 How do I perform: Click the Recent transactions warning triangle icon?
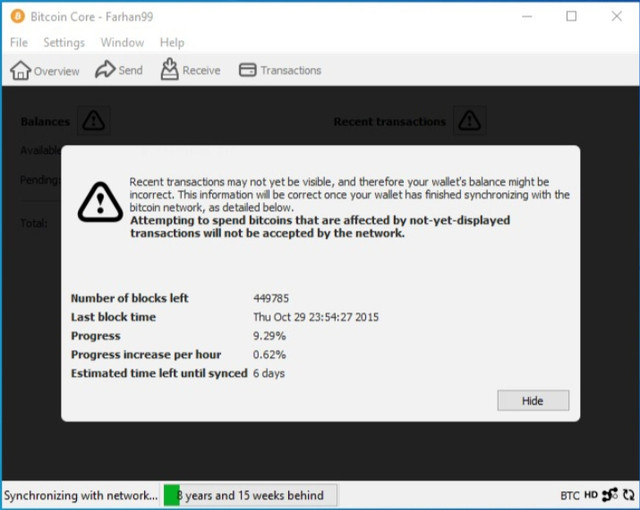[x=470, y=120]
